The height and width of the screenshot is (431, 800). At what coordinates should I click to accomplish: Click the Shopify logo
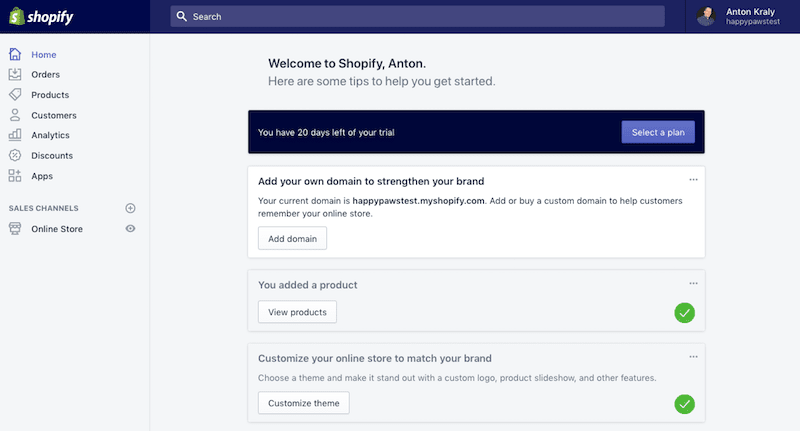pyautogui.click(x=41, y=16)
